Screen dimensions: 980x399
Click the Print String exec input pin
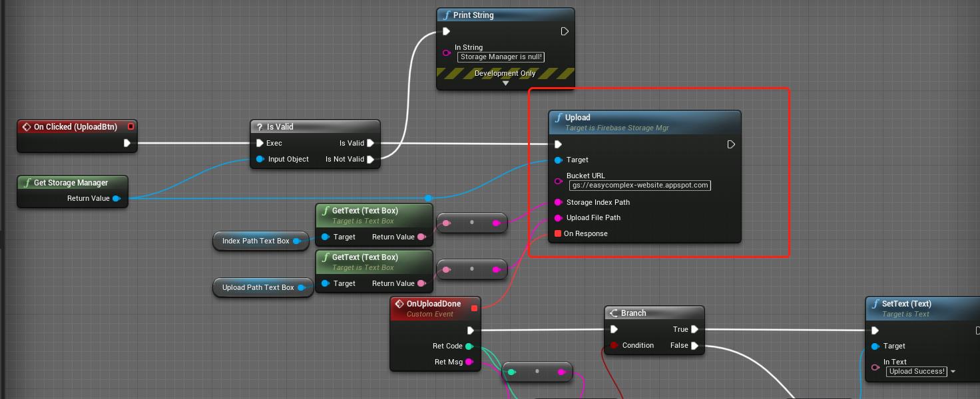pos(446,31)
